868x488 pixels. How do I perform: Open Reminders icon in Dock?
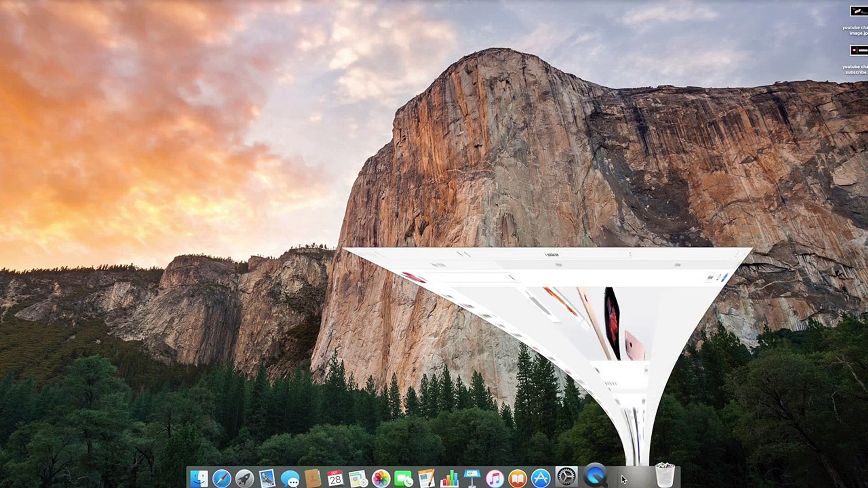358,478
